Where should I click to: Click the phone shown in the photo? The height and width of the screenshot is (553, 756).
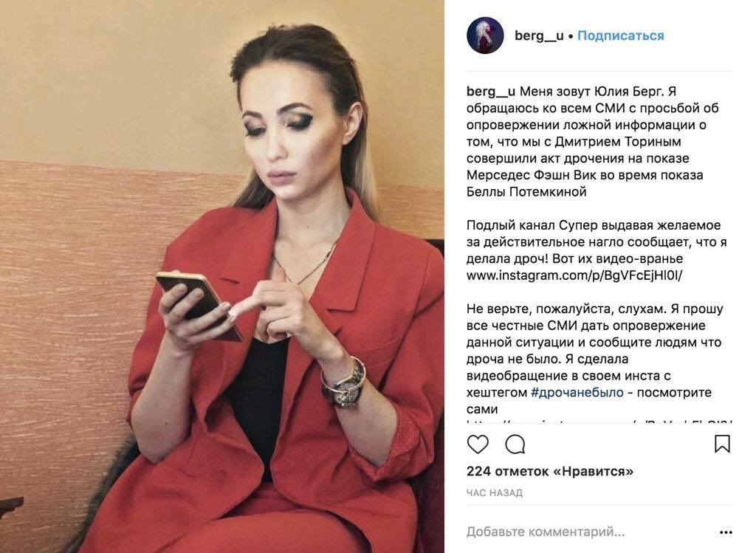199,305
